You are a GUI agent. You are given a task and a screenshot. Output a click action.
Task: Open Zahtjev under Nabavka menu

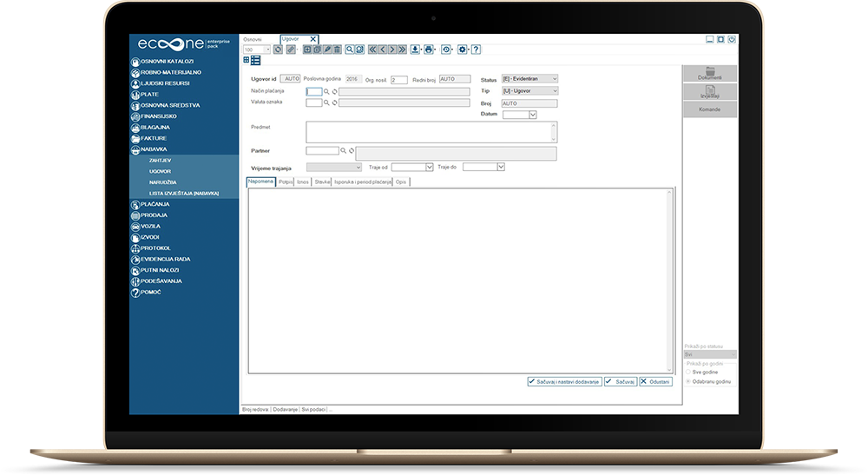[x=160, y=161]
